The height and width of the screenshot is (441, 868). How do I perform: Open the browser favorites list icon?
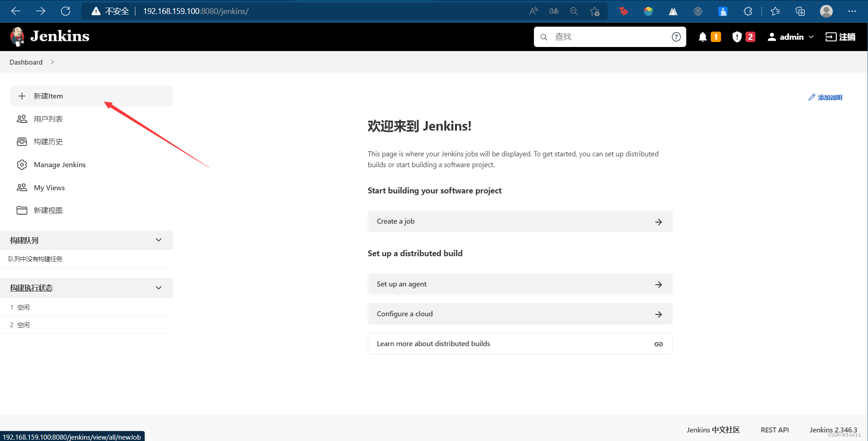[x=775, y=11]
